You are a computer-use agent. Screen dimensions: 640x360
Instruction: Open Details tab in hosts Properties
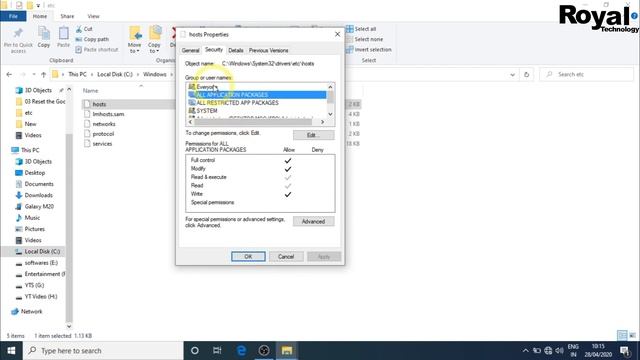point(236,50)
